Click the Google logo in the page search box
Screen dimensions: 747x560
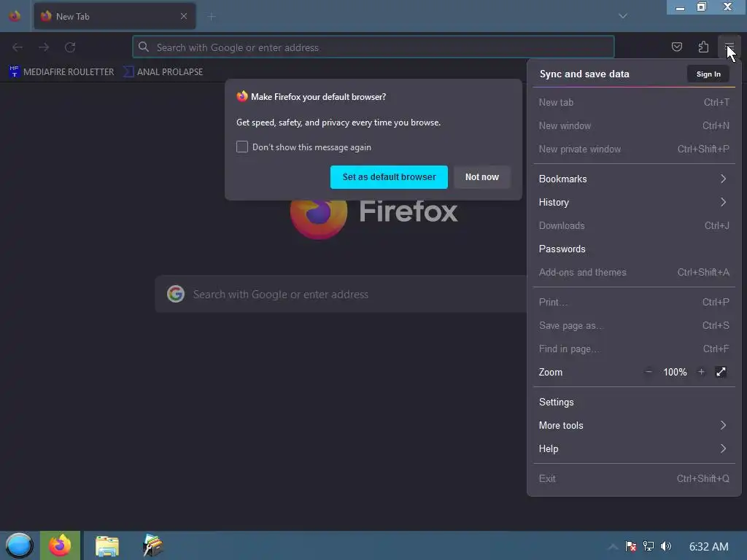[x=176, y=295]
